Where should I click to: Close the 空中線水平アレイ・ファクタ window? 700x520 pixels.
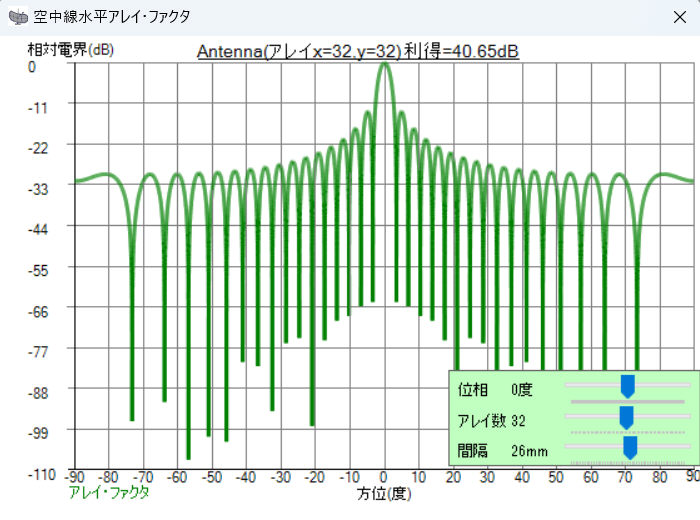click(678, 17)
